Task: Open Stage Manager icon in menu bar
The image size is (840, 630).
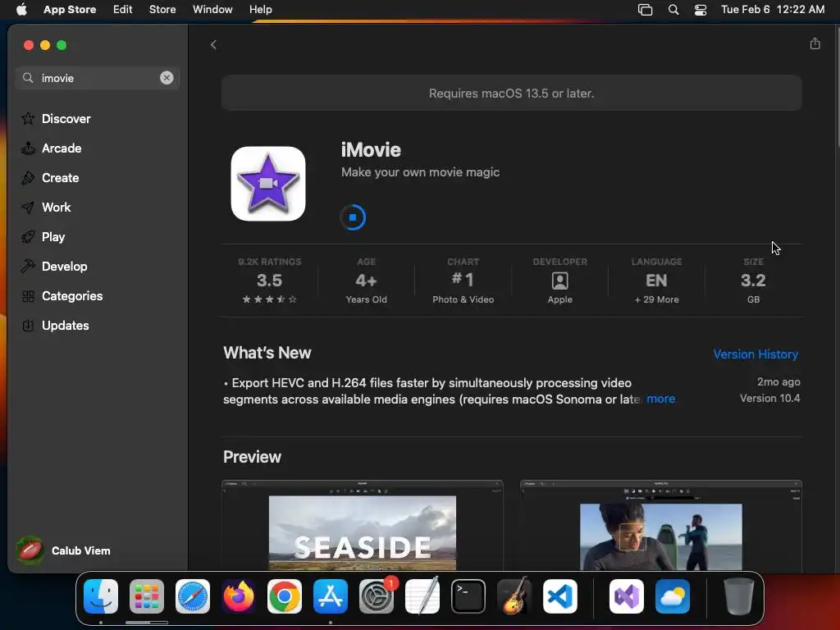Action: [x=645, y=9]
